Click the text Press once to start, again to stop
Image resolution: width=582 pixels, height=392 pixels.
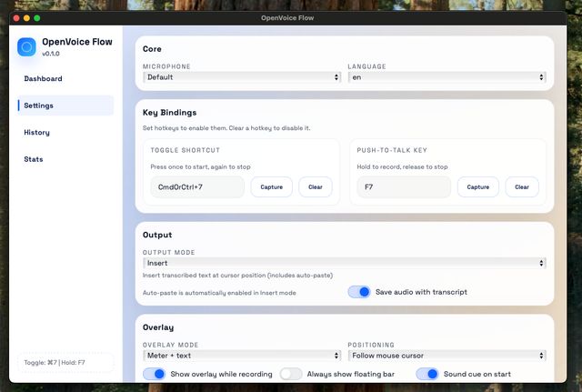click(x=200, y=167)
